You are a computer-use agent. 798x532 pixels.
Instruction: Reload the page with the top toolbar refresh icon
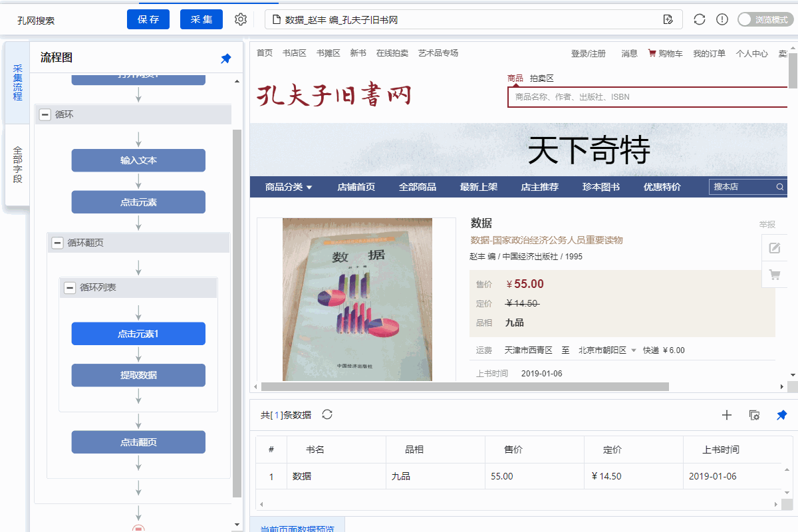pos(700,19)
